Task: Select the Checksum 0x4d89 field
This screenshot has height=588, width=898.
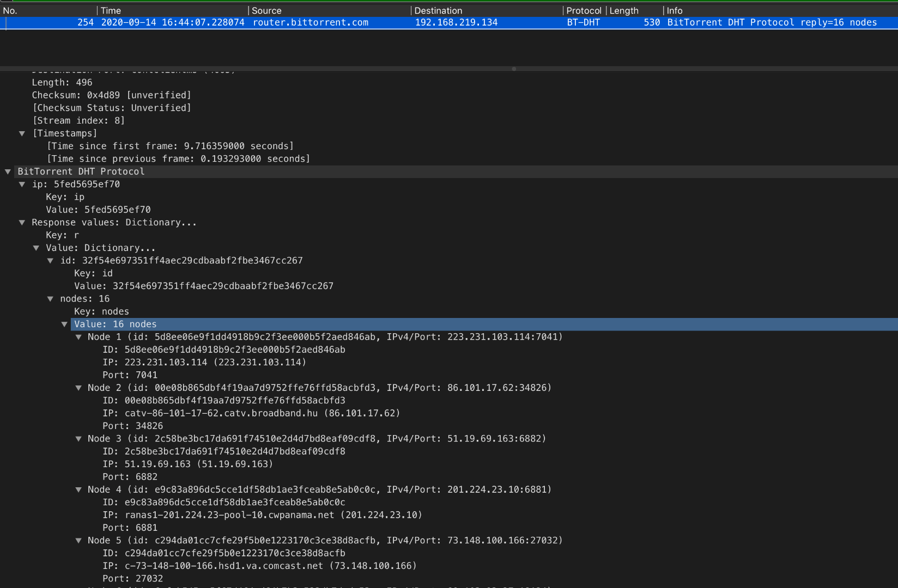Action: click(111, 95)
